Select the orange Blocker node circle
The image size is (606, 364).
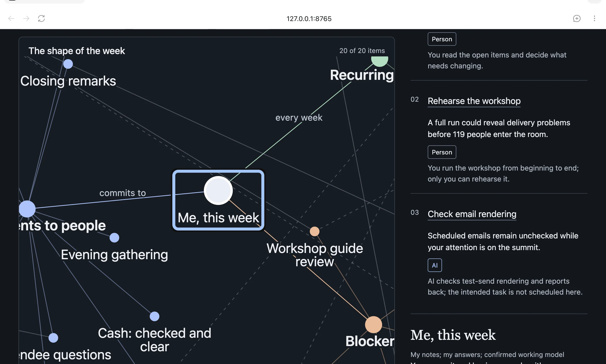374,325
